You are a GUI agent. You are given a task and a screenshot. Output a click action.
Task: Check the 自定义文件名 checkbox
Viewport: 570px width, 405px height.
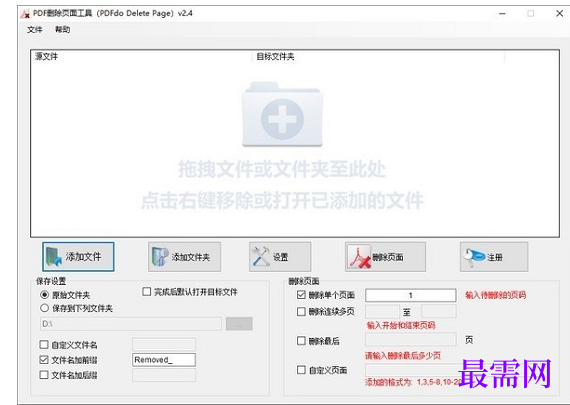click(x=44, y=344)
